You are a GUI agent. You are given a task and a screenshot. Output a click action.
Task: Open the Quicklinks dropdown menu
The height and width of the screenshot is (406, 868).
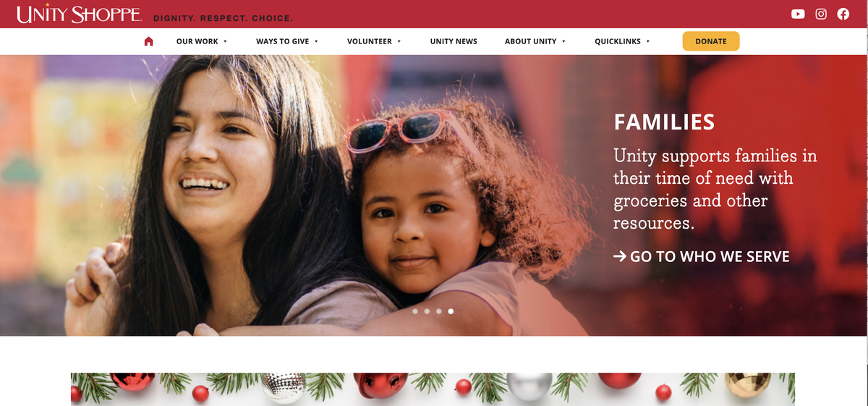coord(622,41)
